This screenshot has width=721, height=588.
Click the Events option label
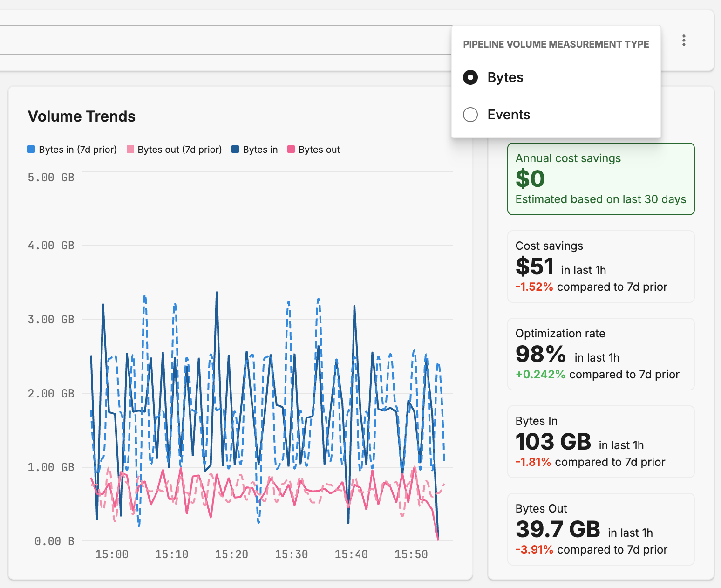(509, 115)
